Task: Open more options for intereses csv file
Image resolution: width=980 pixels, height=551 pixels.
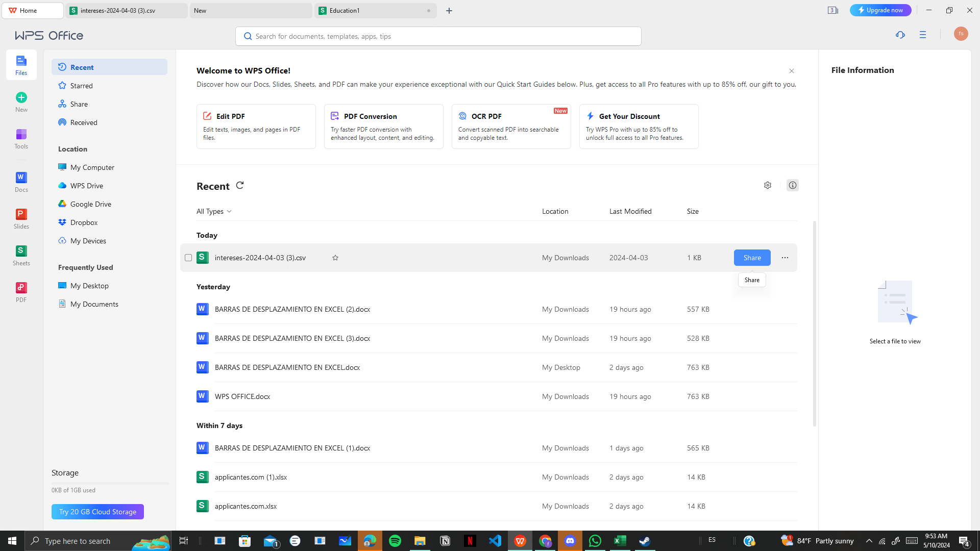Action: click(x=785, y=258)
